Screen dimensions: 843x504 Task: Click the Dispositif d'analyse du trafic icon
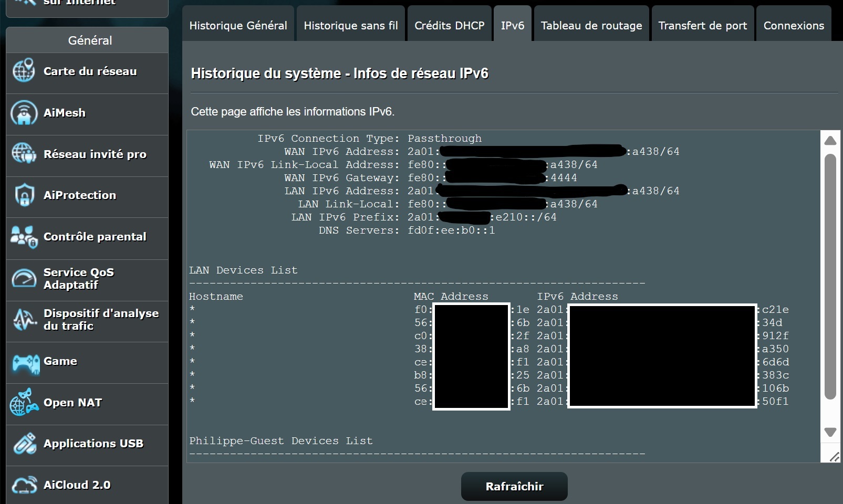click(24, 319)
